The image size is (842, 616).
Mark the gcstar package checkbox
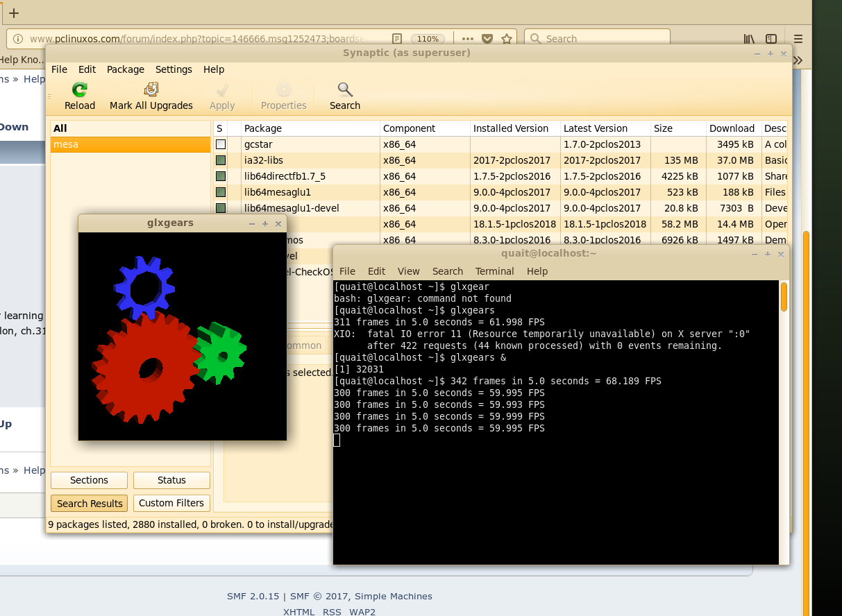[x=221, y=144]
